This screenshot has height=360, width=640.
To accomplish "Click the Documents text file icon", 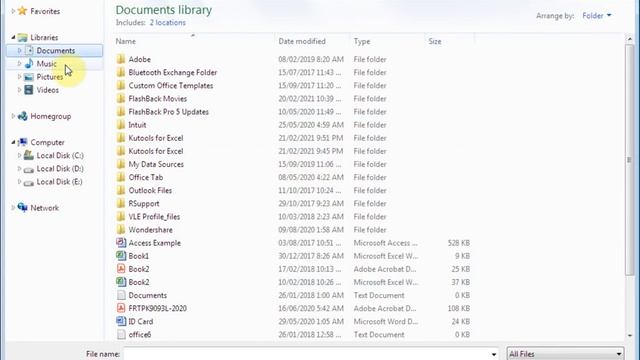I will click(x=121, y=295).
